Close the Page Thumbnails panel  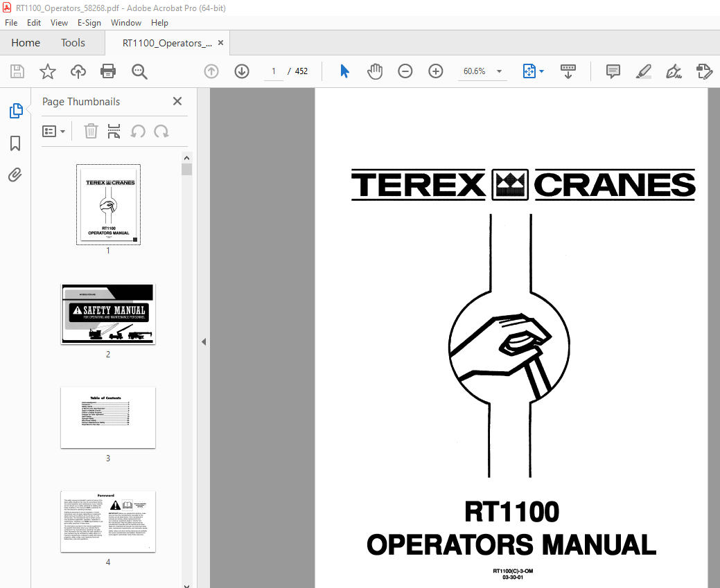(x=177, y=101)
